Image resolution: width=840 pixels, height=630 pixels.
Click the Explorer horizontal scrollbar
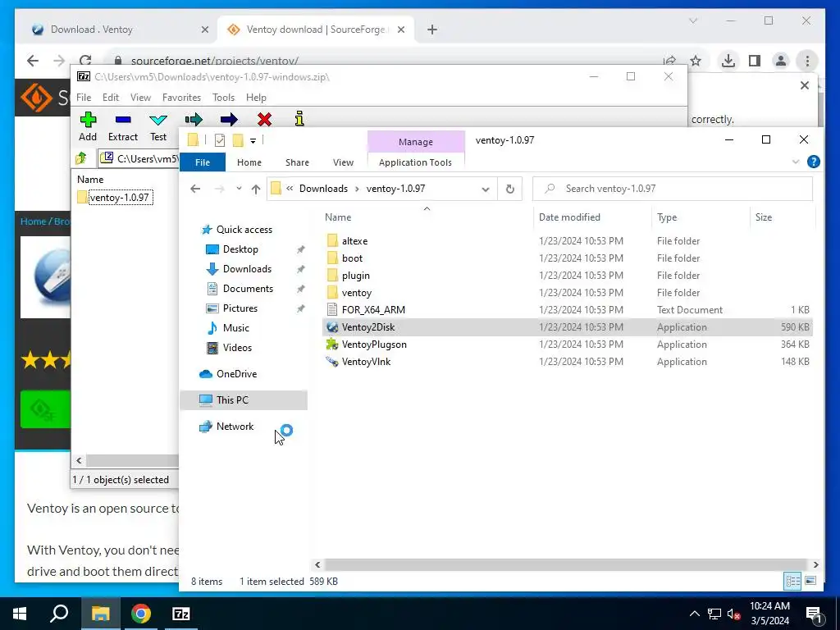(566, 564)
